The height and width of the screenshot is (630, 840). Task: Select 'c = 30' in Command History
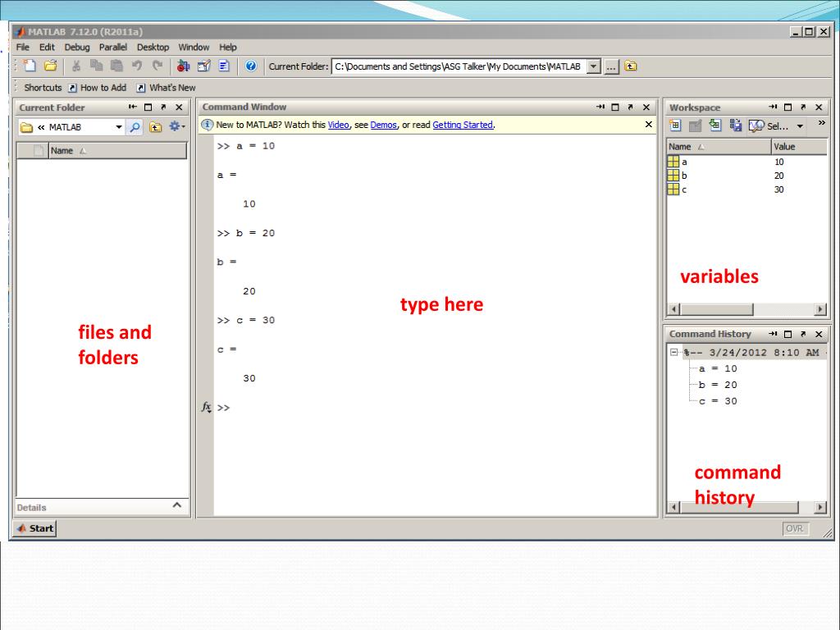click(x=718, y=401)
